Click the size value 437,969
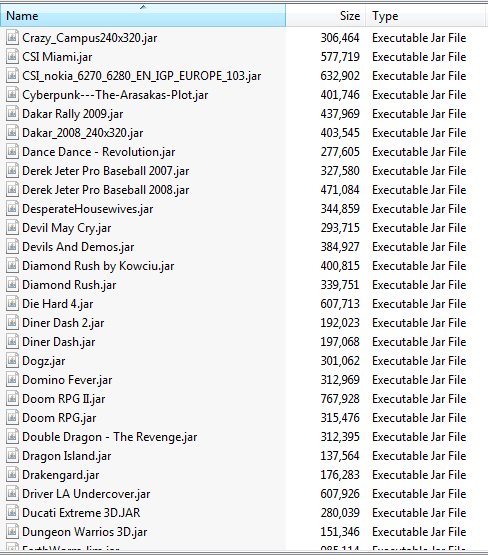Image resolution: width=488 pixels, height=556 pixels. coord(340,114)
